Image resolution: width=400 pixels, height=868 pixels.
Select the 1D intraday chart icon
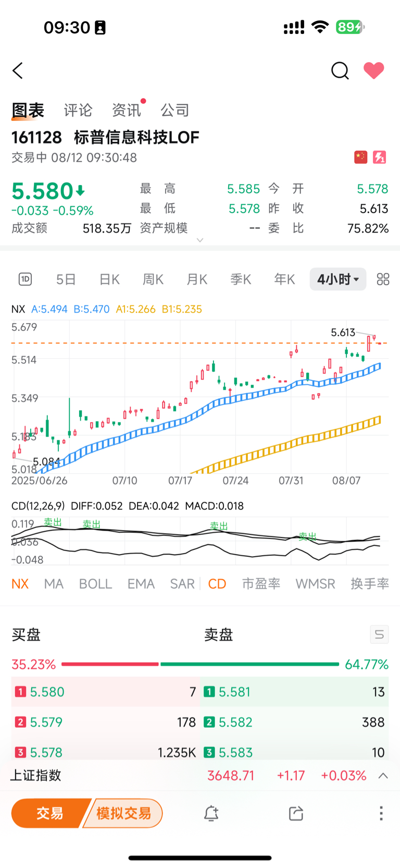pos(25,279)
